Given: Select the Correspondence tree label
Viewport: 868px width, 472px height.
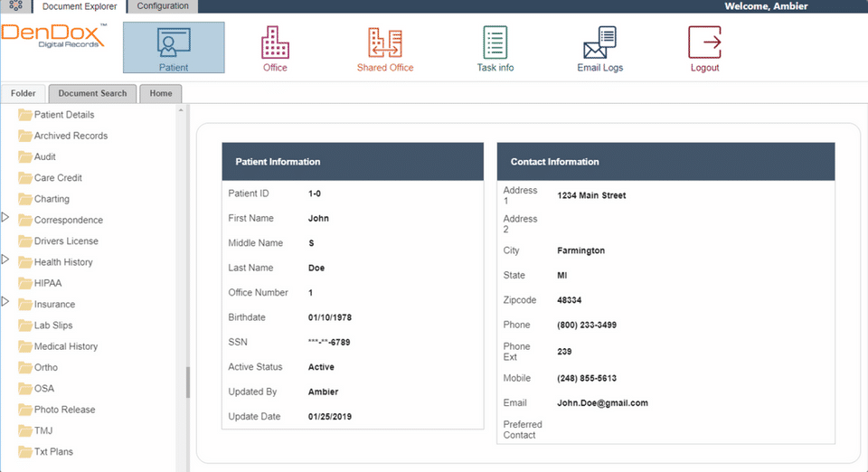Looking at the screenshot, I should pos(69,220).
